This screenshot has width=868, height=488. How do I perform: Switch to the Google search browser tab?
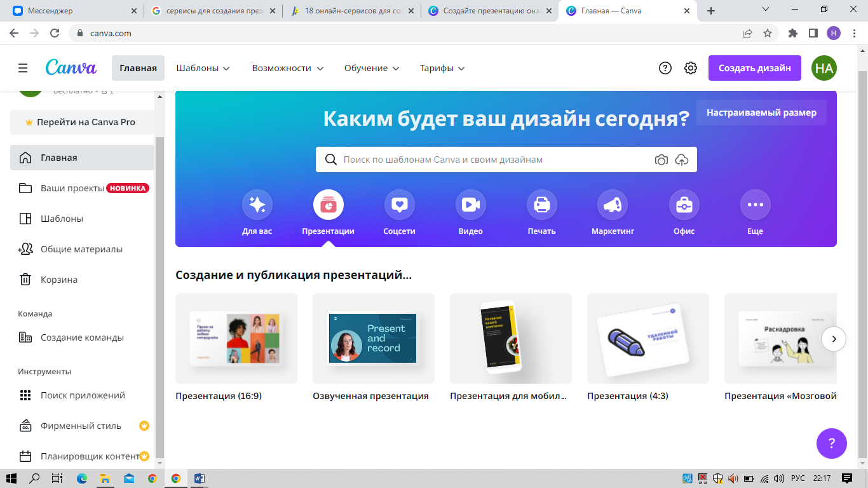(x=212, y=11)
